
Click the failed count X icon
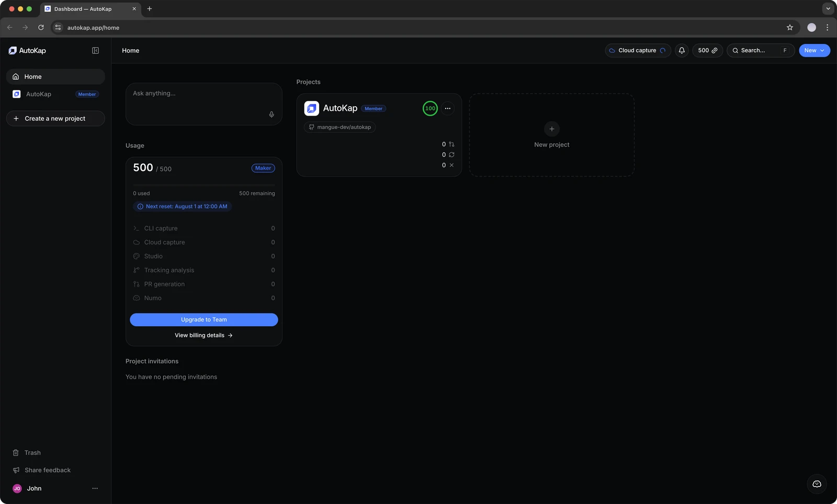pyautogui.click(x=451, y=165)
